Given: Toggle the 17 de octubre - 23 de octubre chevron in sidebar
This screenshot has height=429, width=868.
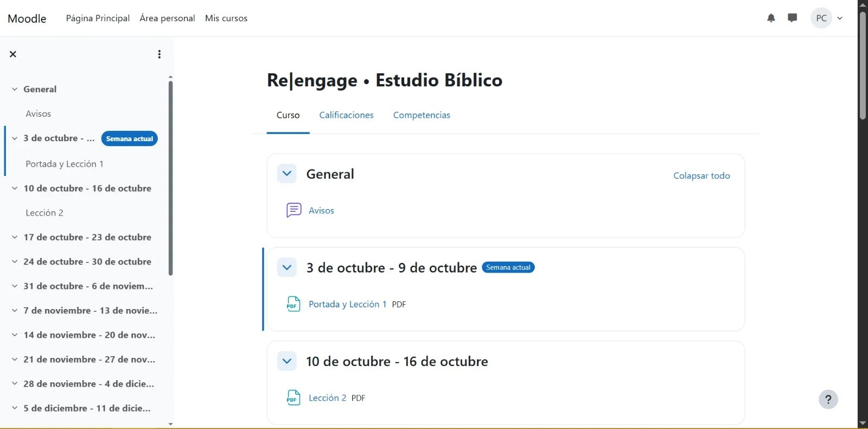Looking at the screenshot, I should tap(15, 237).
